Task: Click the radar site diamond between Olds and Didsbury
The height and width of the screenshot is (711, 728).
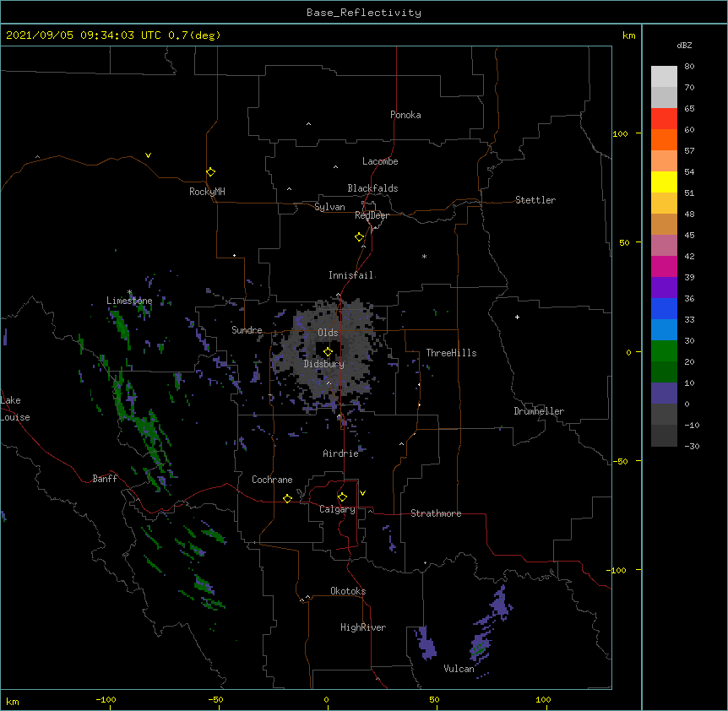Action: tap(328, 351)
